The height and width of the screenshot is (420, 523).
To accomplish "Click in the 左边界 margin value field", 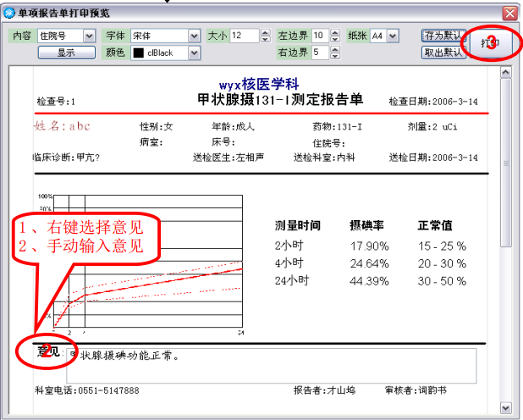I will coord(319,36).
